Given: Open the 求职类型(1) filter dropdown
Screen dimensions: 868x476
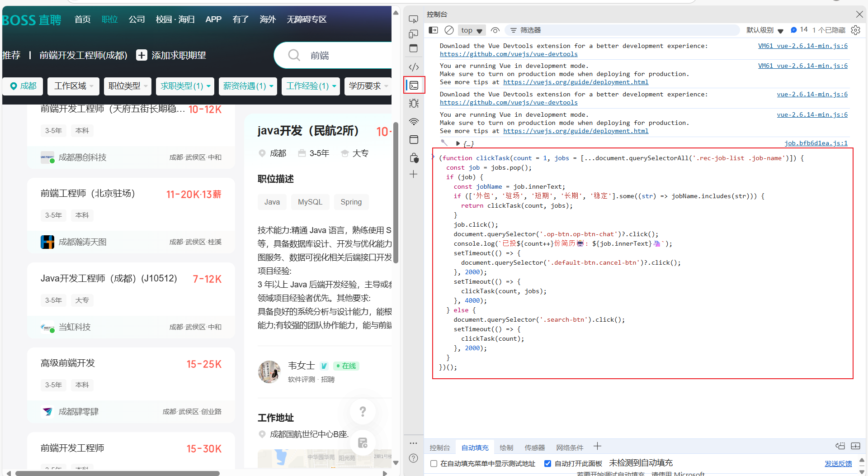Looking at the screenshot, I should pyautogui.click(x=185, y=86).
